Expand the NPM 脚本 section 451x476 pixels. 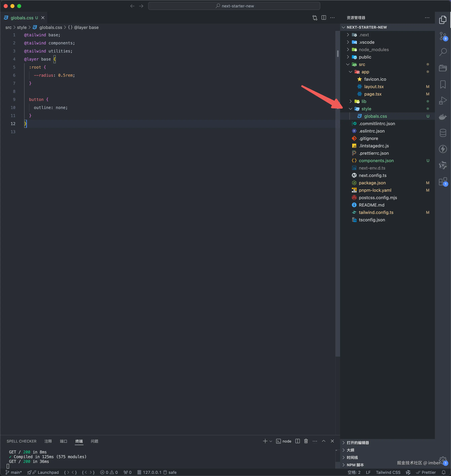[355, 465]
